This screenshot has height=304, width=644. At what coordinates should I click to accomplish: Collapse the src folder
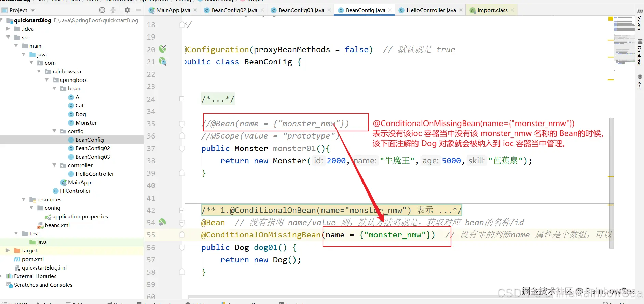[8, 37]
